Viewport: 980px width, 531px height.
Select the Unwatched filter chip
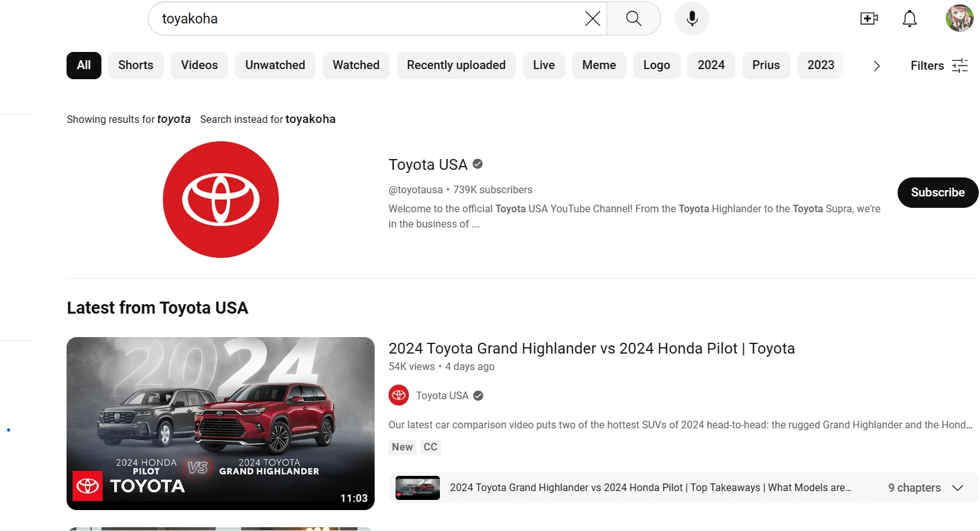(275, 65)
